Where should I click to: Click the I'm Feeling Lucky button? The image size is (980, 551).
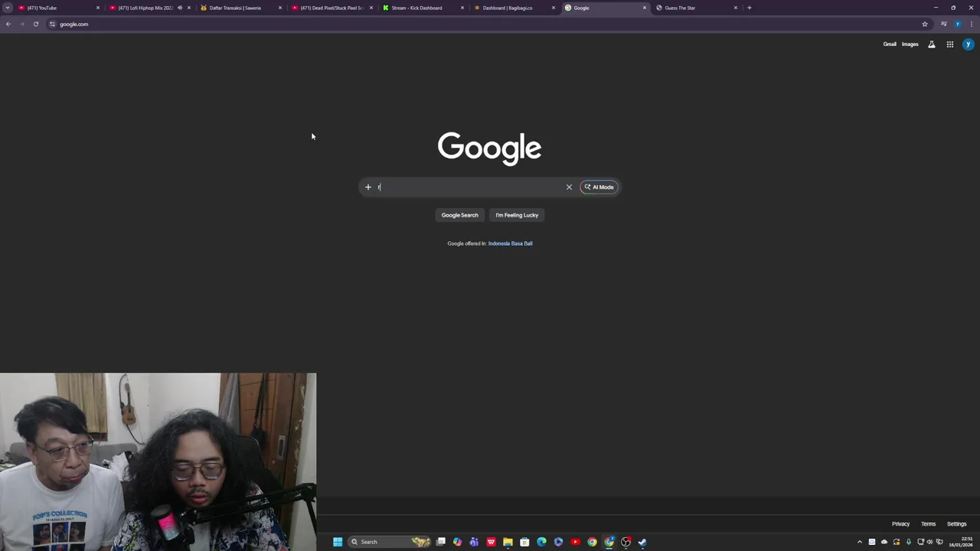[517, 215]
